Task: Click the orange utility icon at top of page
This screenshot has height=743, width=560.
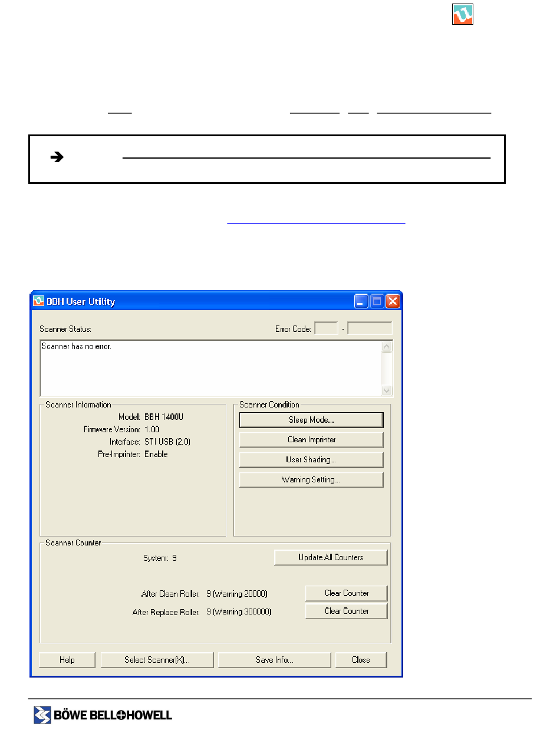Action: 463,14
